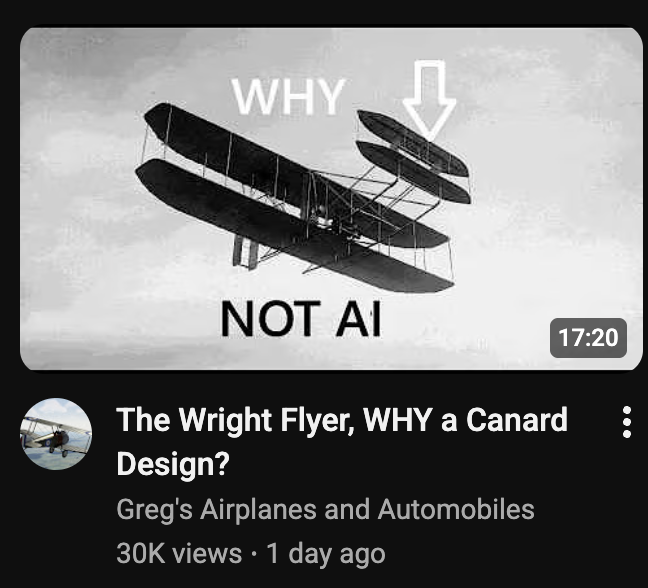Click "Greg's" in the channel name
Screen dimensions: 648x588
pyautogui.click(x=155, y=510)
